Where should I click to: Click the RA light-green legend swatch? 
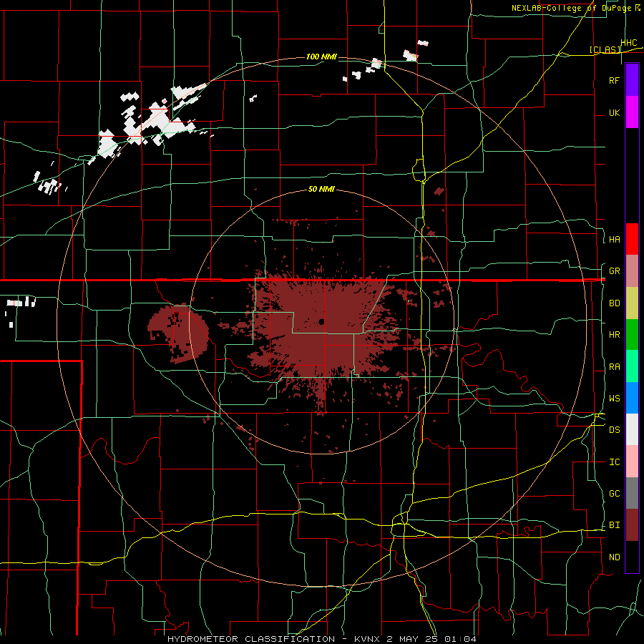(632, 366)
